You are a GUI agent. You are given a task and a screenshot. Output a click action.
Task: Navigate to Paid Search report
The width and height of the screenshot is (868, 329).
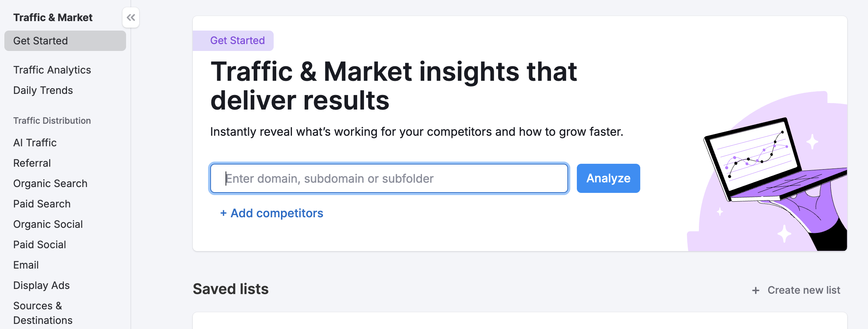pyautogui.click(x=42, y=204)
